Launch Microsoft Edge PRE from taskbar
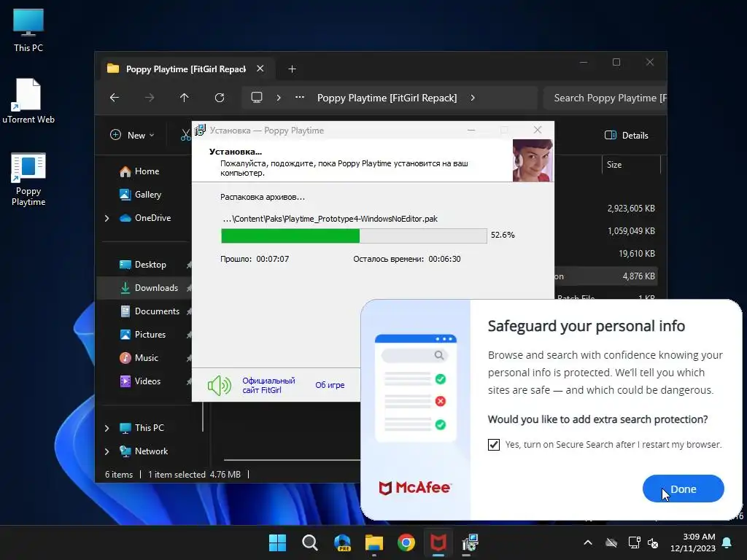The width and height of the screenshot is (747, 560). tap(342, 542)
